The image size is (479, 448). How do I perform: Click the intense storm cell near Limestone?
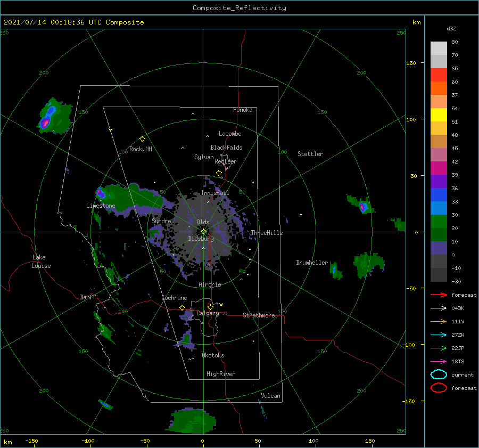(x=101, y=193)
